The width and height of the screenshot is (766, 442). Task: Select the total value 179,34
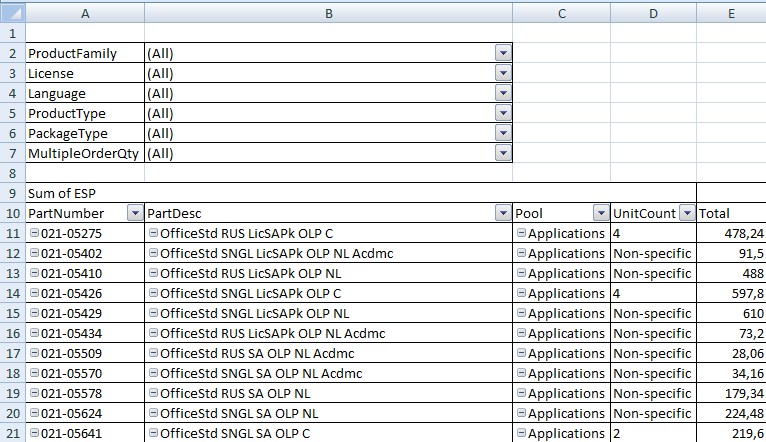coord(731,393)
